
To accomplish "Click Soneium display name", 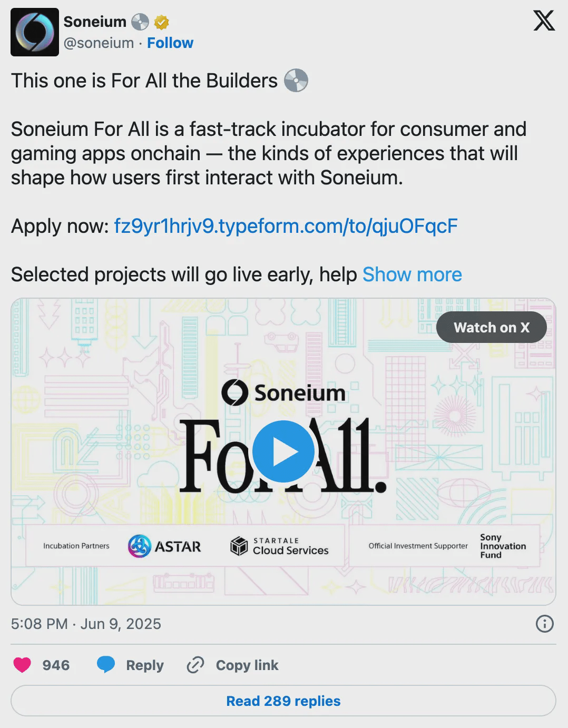I will (x=95, y=22).
